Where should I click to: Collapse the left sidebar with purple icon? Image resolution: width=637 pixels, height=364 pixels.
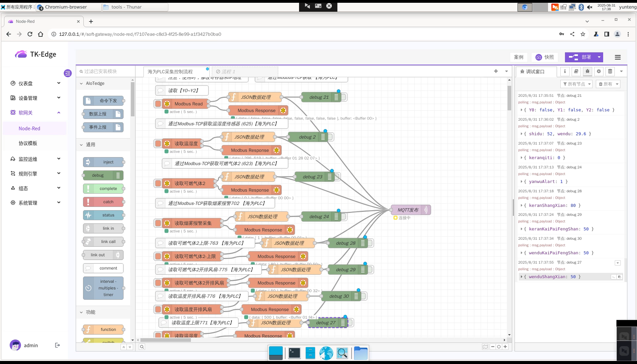[67, 73]
